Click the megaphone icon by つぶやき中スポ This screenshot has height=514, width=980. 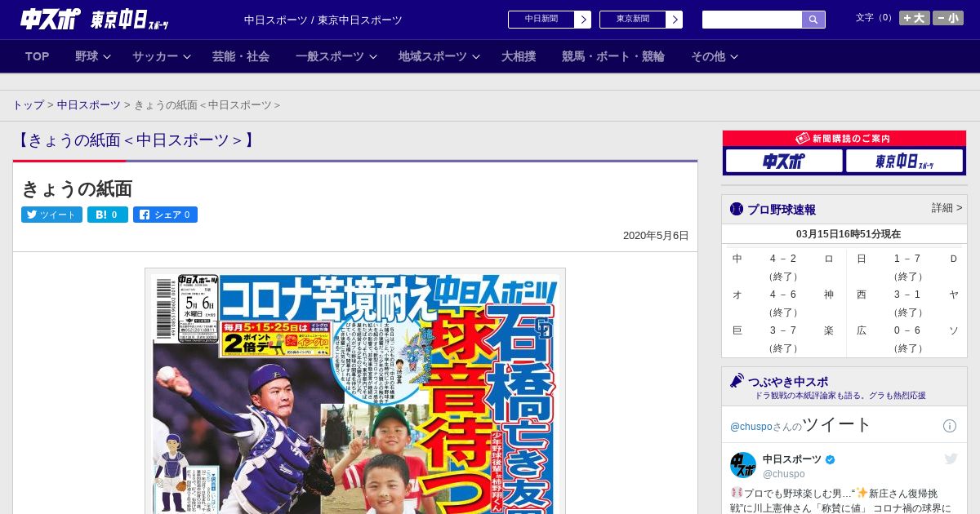tap(737, 381)
